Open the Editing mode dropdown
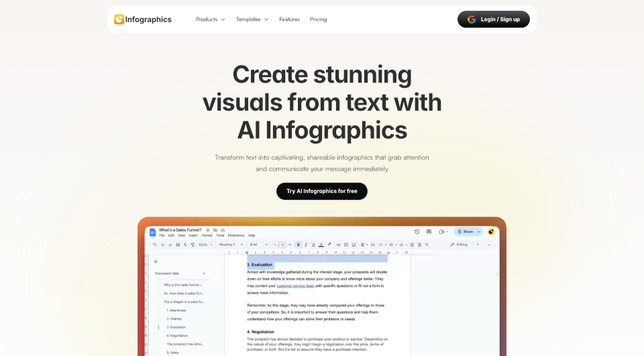This screenshot has width=644, height=356. click(x=464, y=245)
